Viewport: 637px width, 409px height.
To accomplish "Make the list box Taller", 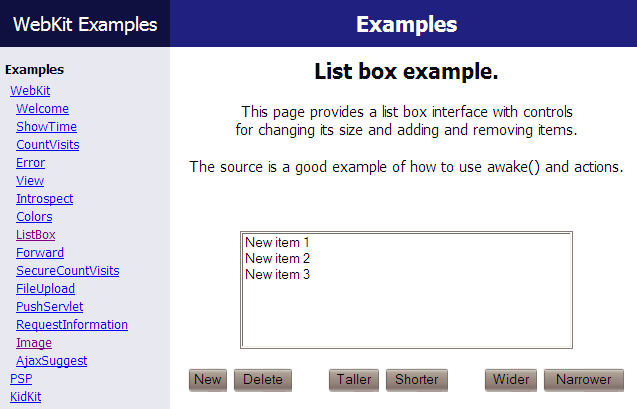I will tap(353, 380).
